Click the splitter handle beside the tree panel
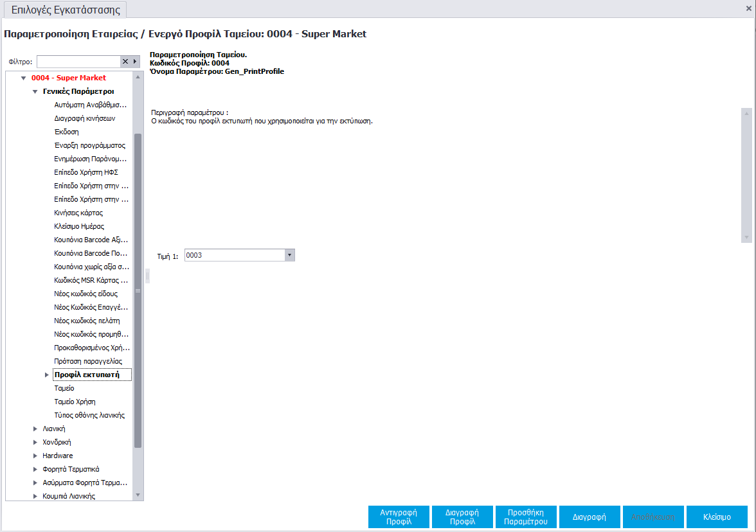756x532 pixels. point(147,276)
